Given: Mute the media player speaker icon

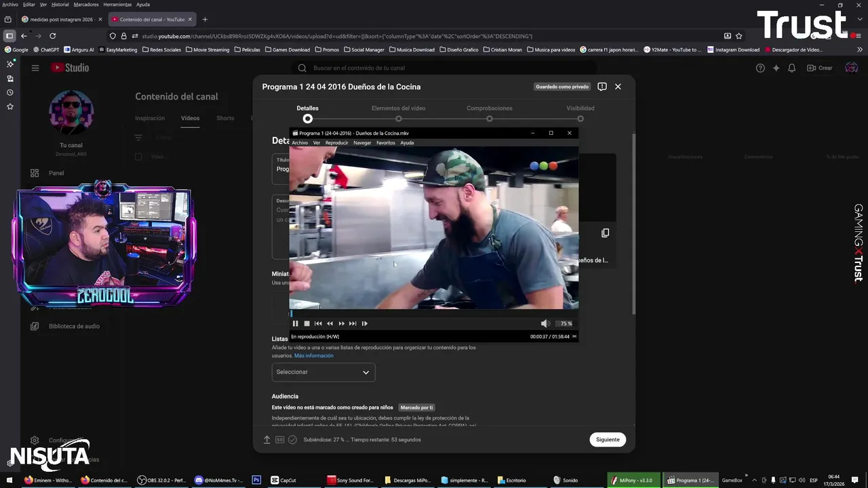Looking at the screenshot, I should tap(545, 323).
